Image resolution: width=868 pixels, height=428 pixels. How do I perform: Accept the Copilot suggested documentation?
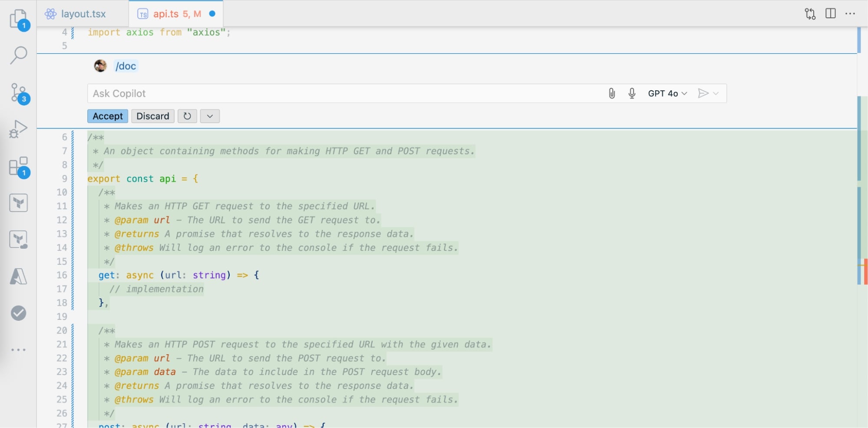coord(108,116)
